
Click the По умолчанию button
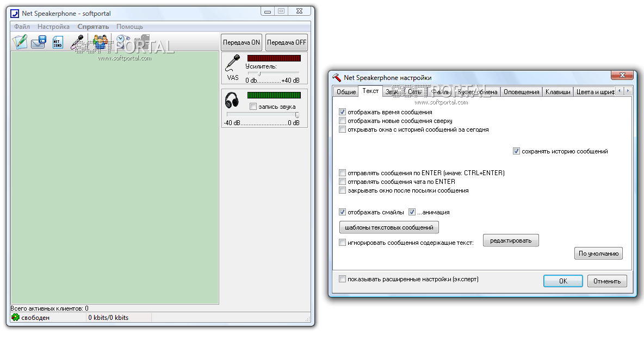(598, 254)
